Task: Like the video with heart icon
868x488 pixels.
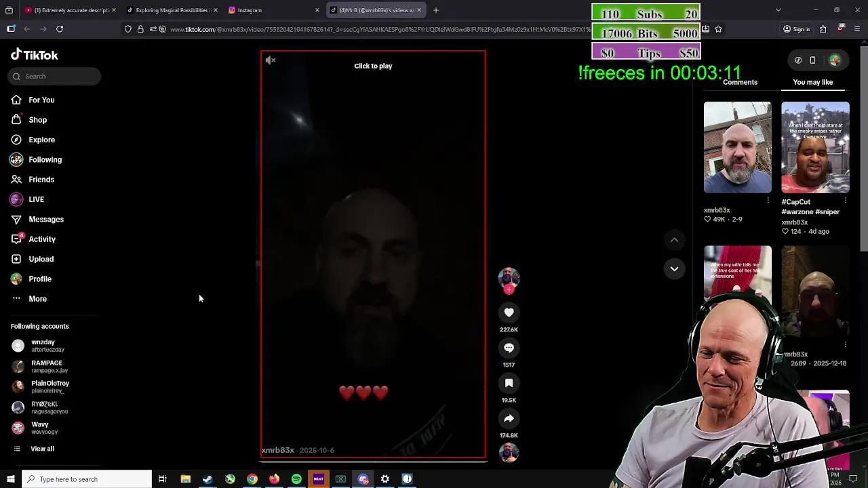Action: point(509,312)
